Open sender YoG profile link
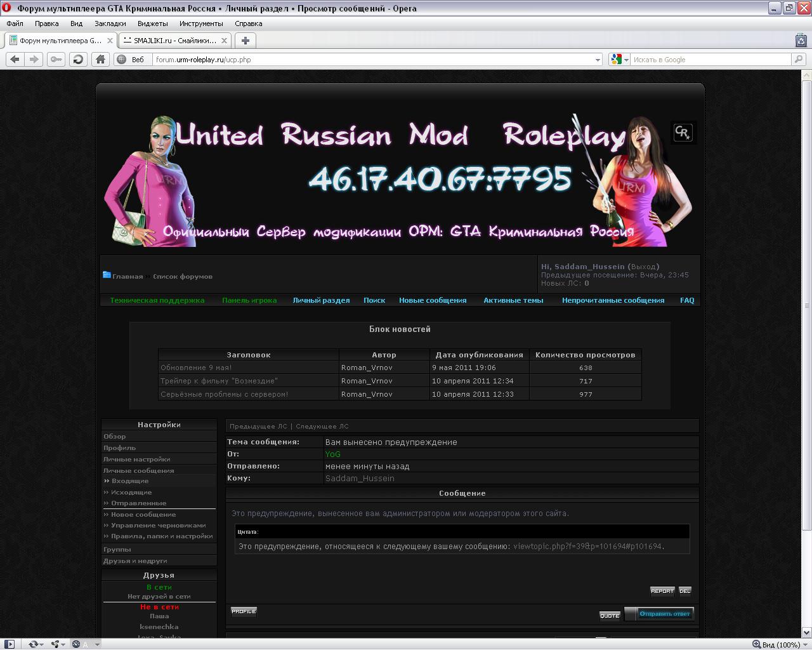812x650 pixels. tap(332, 454)
